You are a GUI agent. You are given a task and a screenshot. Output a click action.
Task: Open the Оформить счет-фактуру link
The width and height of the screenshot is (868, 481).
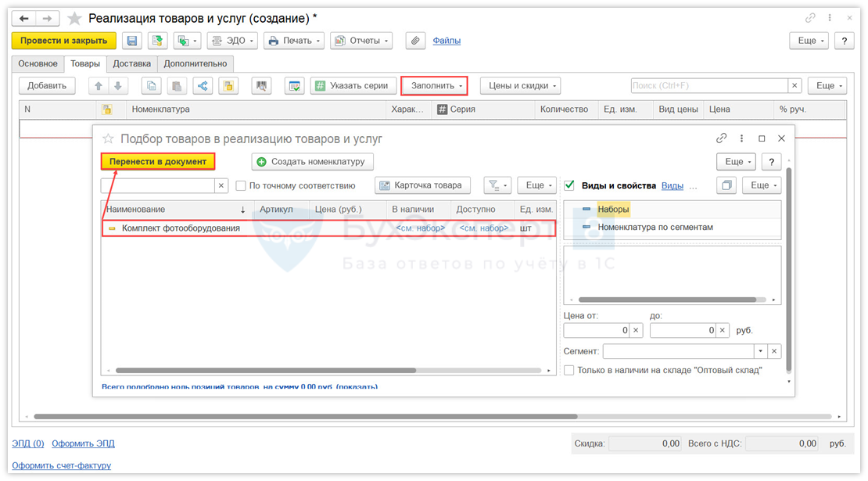point(62,465)
